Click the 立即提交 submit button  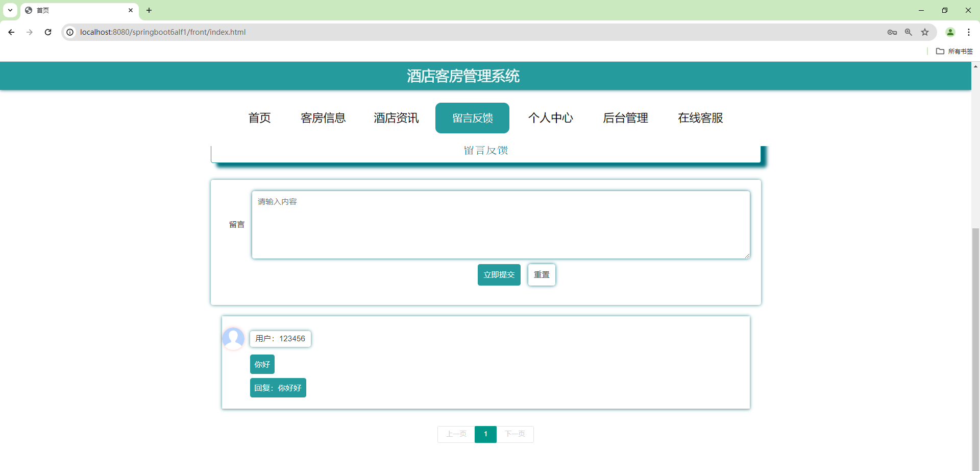click(499, 274)
